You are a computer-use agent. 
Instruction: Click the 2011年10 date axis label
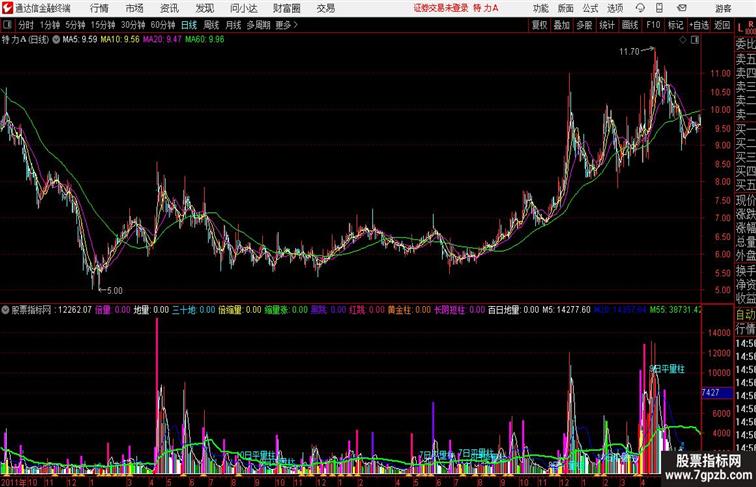[x=19, y=482]
